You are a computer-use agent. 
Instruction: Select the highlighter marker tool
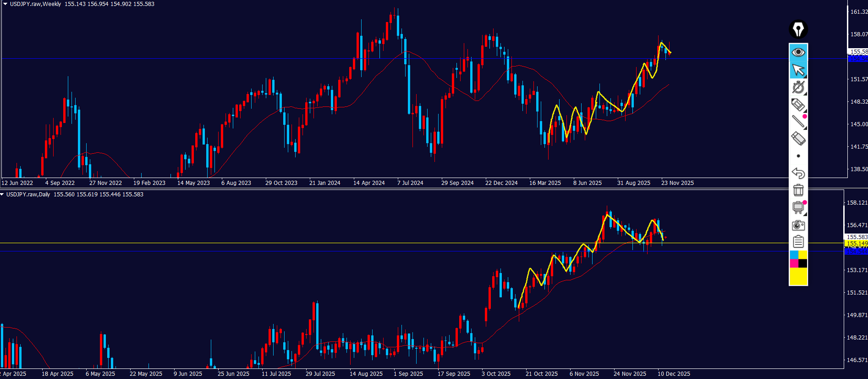pos(798,105)
